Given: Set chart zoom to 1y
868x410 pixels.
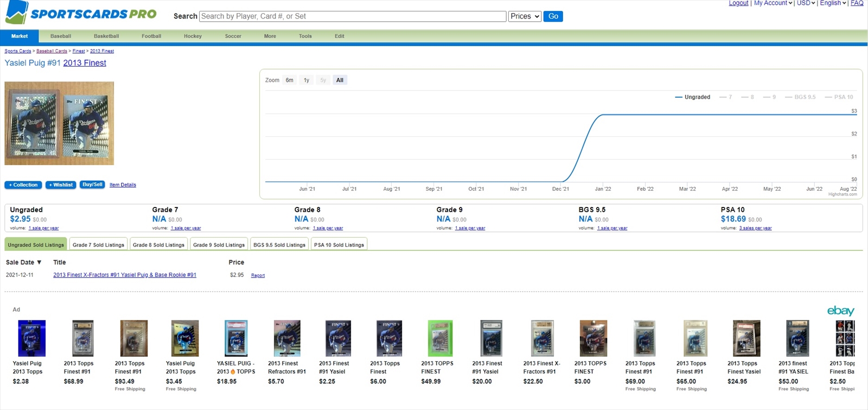Looking at the screenshot, I should [307, 80].
